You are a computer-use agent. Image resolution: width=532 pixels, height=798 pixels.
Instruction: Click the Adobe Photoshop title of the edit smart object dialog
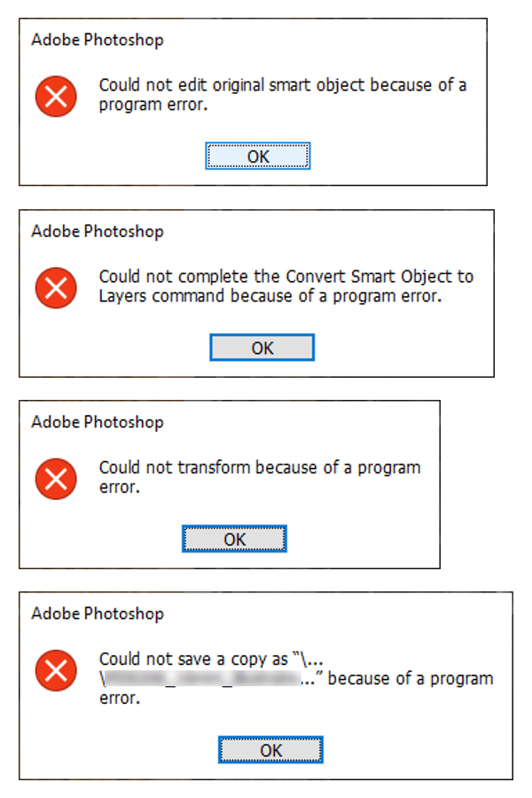coord(98,40)
